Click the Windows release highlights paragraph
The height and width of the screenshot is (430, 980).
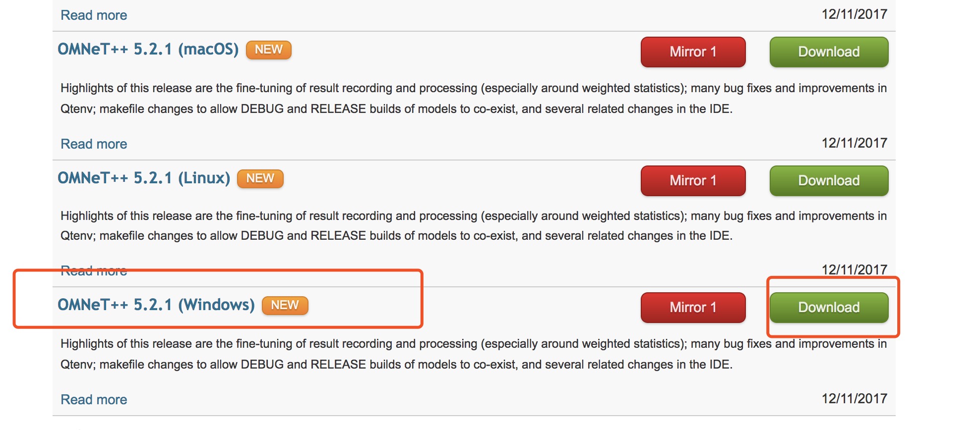tap(397, 354)
